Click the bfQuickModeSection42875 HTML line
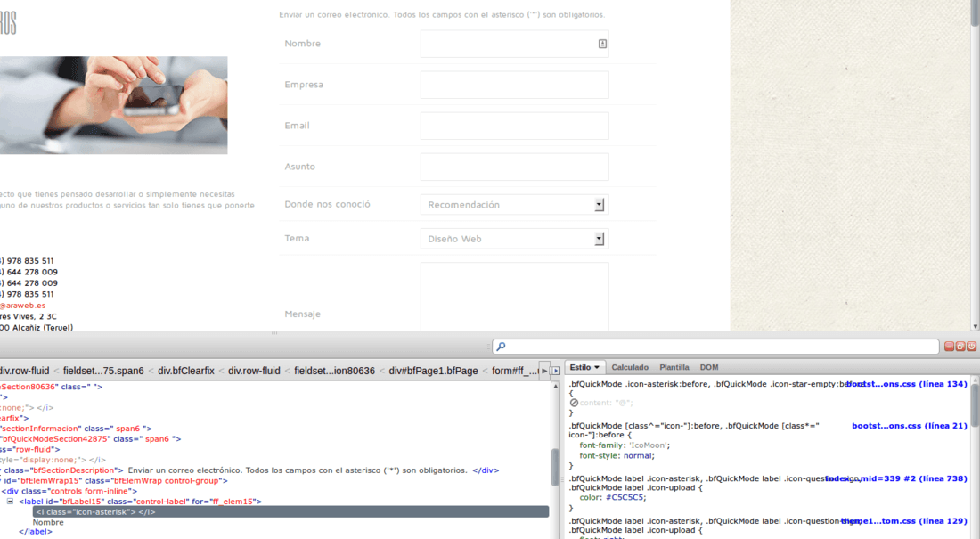The image size is (980, 539). point(90,439)
